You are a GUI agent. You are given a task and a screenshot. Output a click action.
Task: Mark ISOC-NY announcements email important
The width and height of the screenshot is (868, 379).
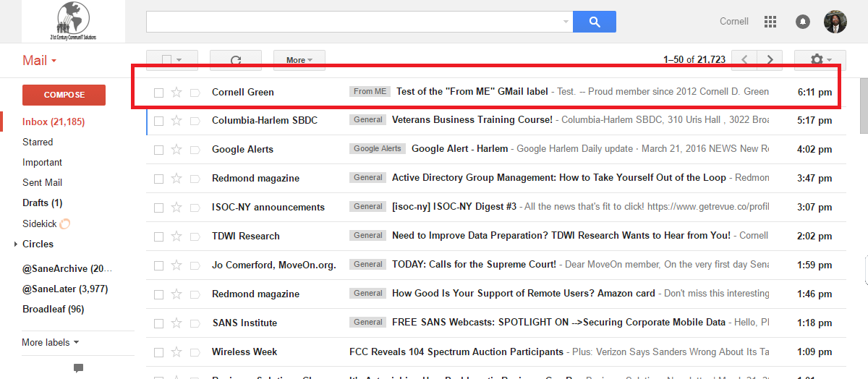tap(194, 207)
